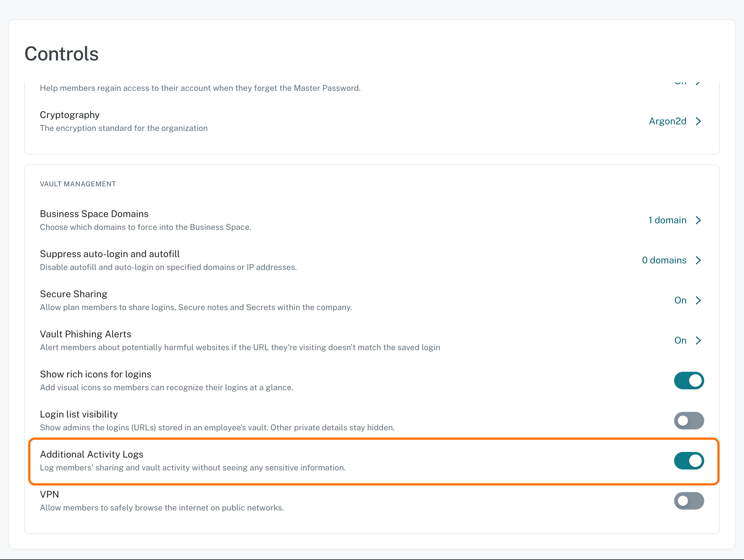The image size is (744, 560).
Task: Click 'Disable autofill and auto-login' description
Action: [168, 267]
